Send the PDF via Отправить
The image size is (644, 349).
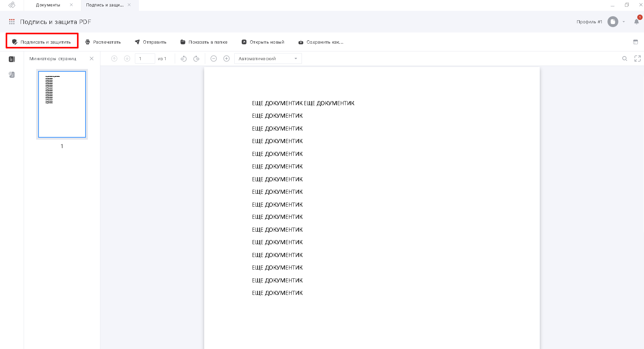coord(150,42)
